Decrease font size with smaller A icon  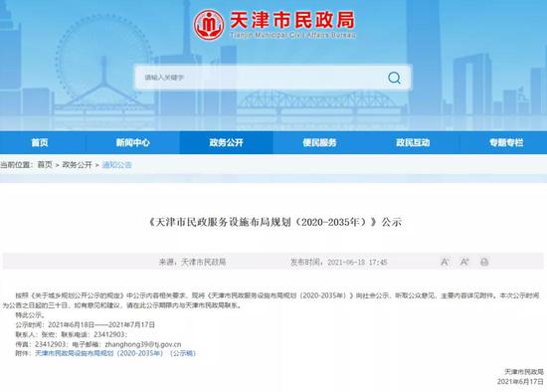tap(445, 262)
